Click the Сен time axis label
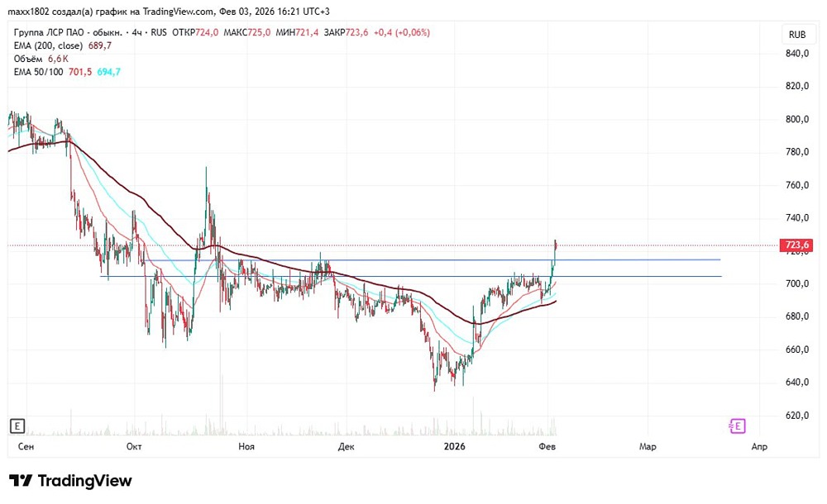This screenshot has width=827, height=504. click(x=26, y=446)
